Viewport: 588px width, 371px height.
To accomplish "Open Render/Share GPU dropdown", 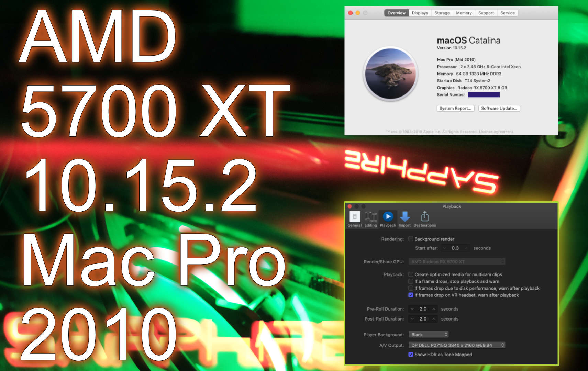I will pyautogui.click(x=457, y=262).
